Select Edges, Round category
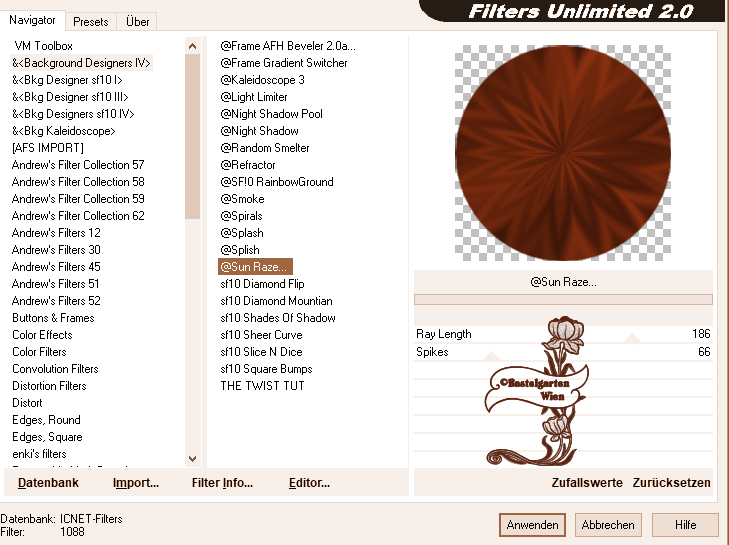The height and width of the screenshot is (545, 729). (x=46, y=420)
